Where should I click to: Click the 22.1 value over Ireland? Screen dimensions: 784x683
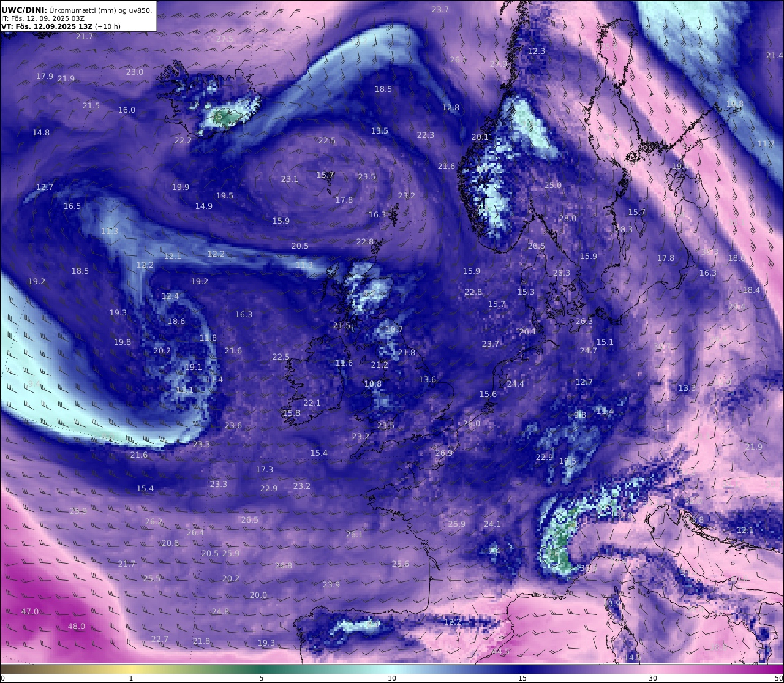(x=312, y=403)
